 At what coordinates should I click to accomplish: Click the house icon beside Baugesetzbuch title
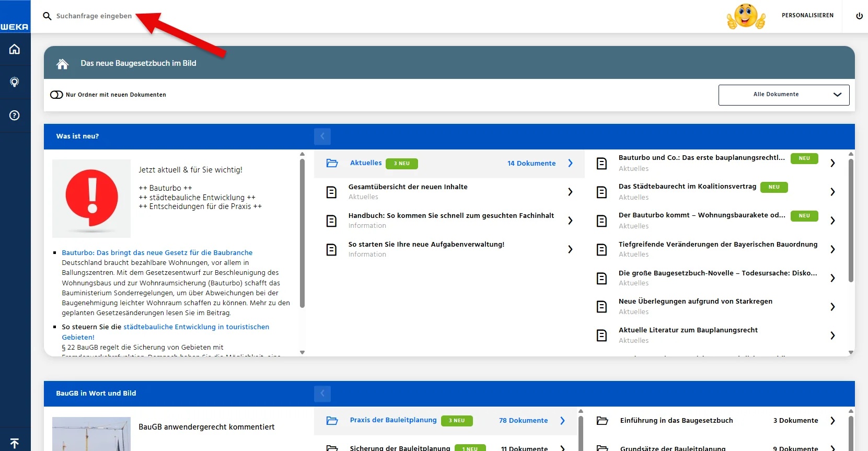63,64
